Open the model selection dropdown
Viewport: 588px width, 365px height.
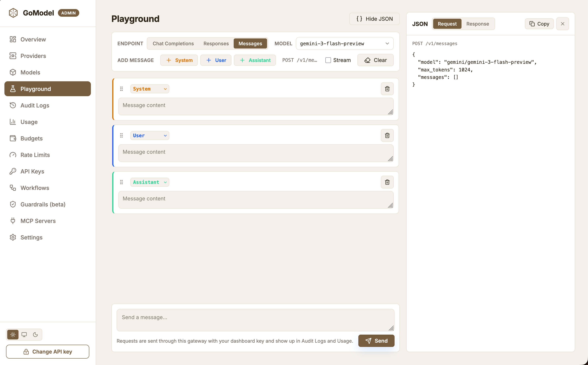(x=345, y=43)
